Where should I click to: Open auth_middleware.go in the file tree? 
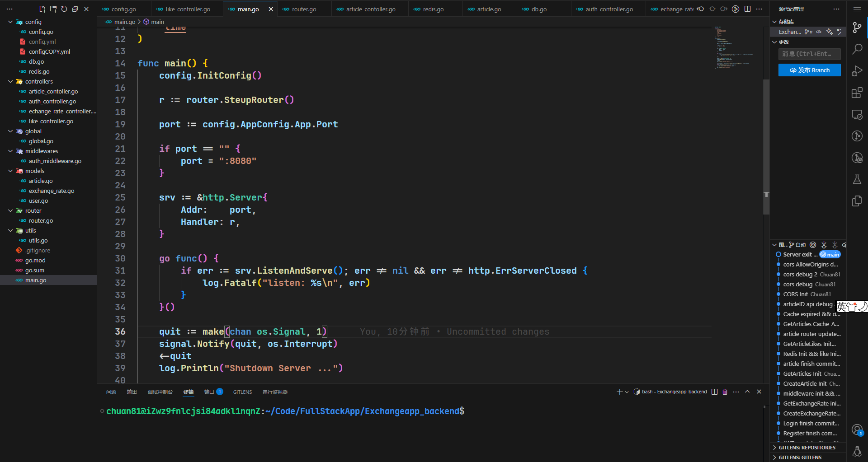pos(55,161)
